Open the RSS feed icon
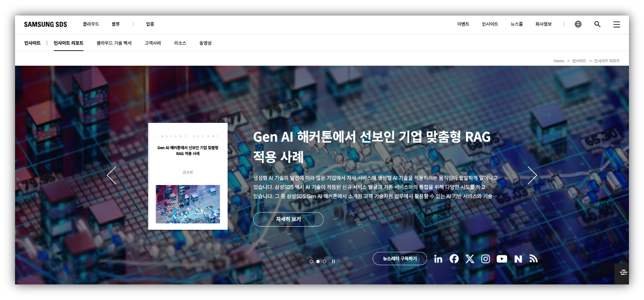The height and width of the screenshot is (300, 644). point(534,259)
